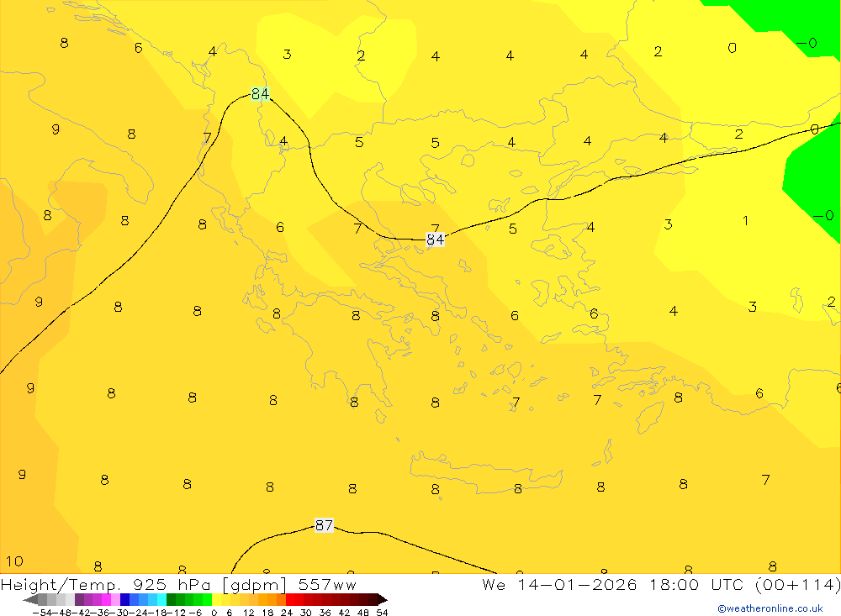The width and height of the screenshot is (841, 616).
Task: Click the 87 contour label
Action: point(324,525)
